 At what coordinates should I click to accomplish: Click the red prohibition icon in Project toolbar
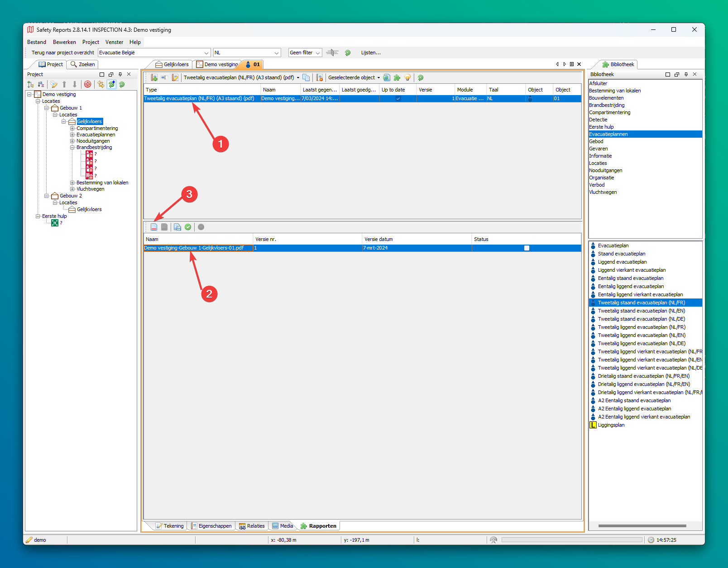pos(88,84)
